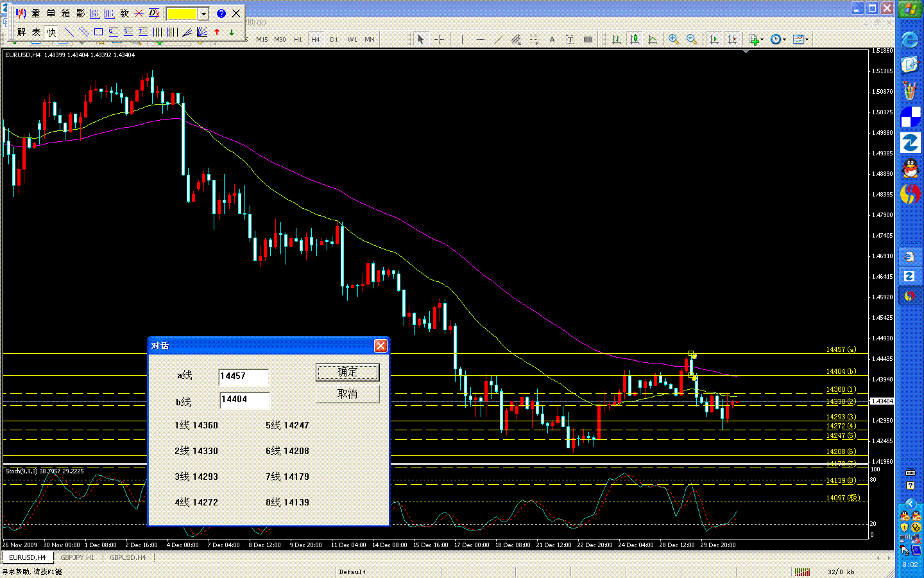924x578 pixels.
Task: Click the system clock showing 8:02
Action: [x=910, y=565]
